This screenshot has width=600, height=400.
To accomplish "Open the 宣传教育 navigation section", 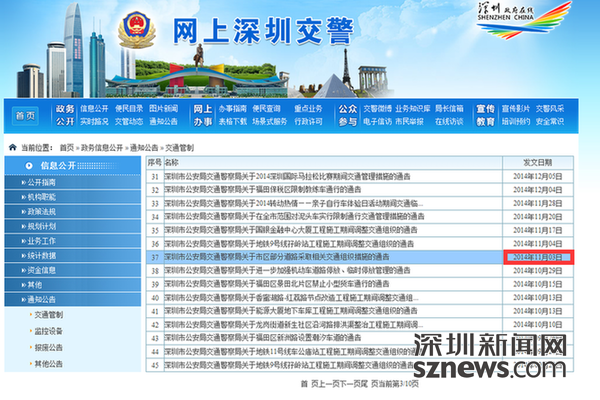I will 486,115.
